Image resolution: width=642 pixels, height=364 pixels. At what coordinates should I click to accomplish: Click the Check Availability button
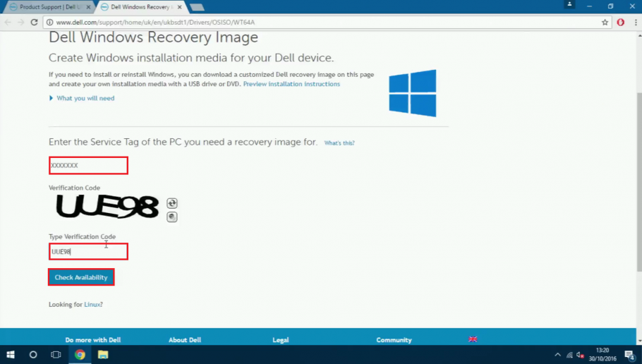click(x=81, y=277)
